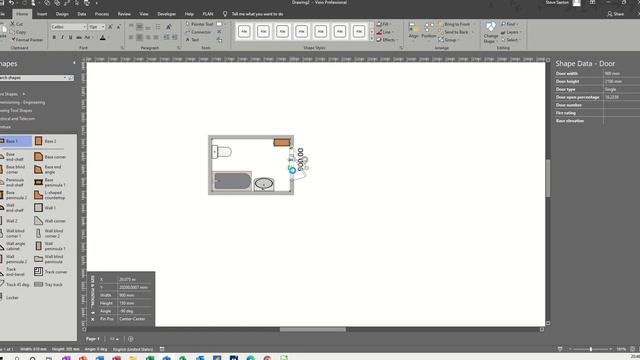The height and width of the screenshot is (360, 640).
Task: Collapse the Shapes pane arrow
Action: 74,63
